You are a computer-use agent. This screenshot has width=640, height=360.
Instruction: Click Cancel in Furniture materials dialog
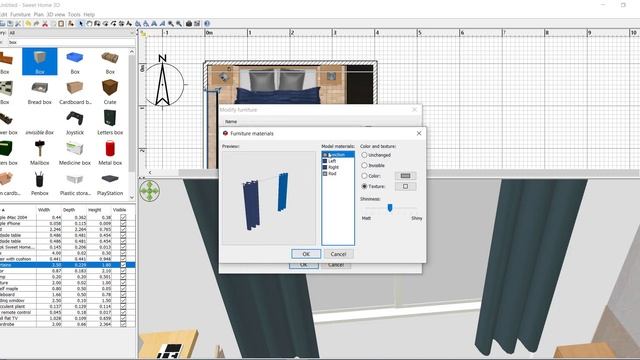click(338, 254)
